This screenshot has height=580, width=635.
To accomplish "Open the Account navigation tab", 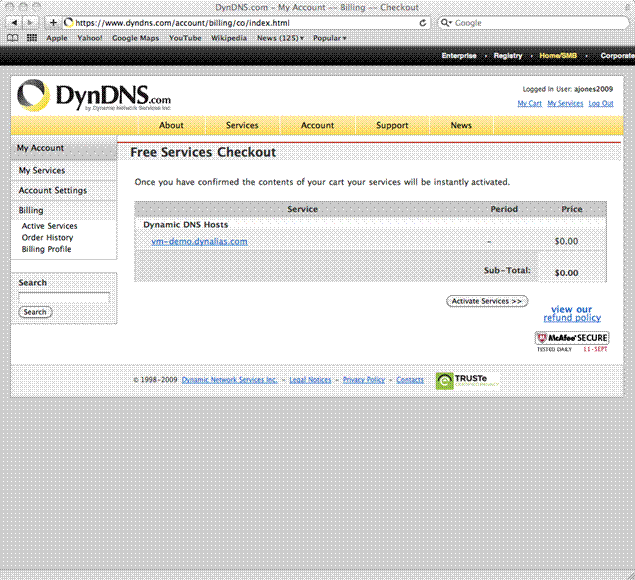I will tap(318, 125).
